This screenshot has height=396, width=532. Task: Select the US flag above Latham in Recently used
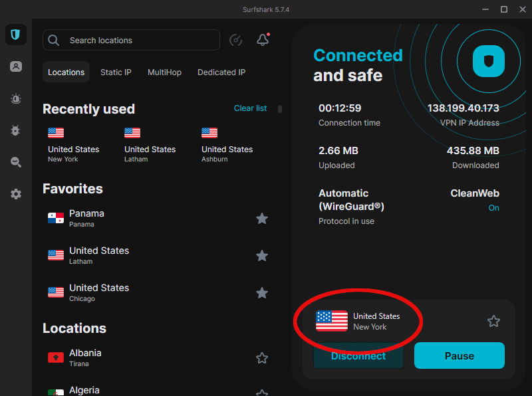132,133
